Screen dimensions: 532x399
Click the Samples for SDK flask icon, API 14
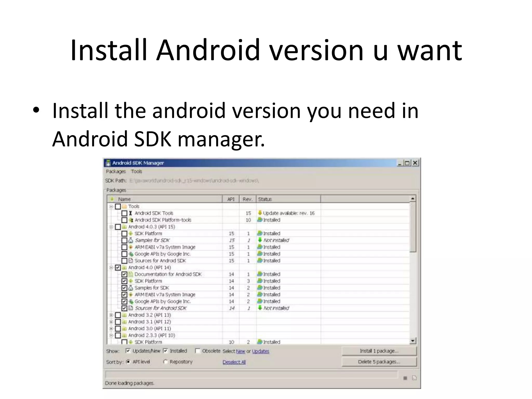click(x=131, y=288)
